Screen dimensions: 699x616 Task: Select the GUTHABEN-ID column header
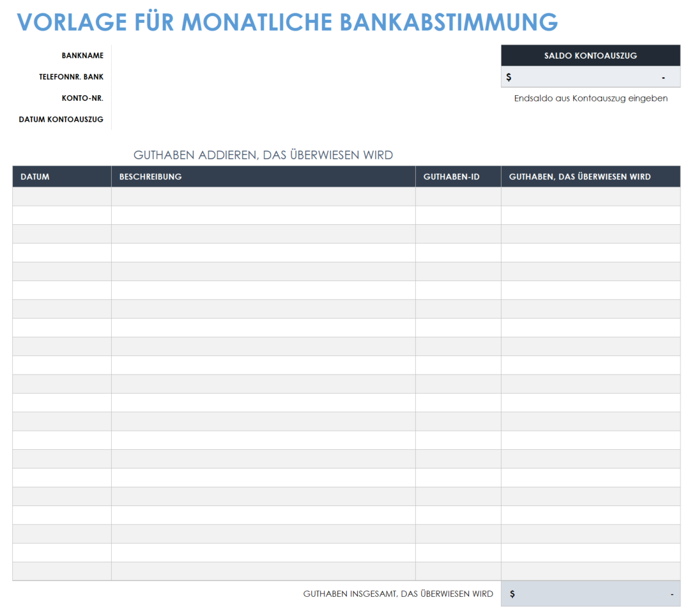tap(458, 176)
